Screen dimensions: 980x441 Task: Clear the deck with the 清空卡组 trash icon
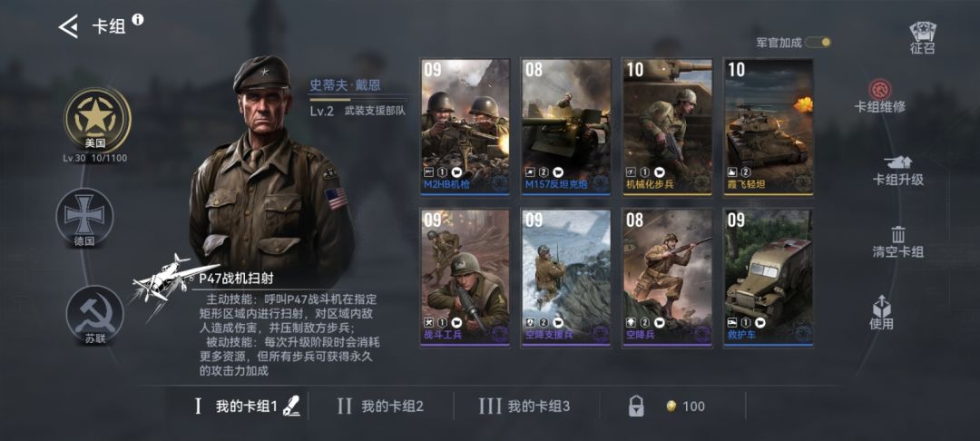click(898, 235)
